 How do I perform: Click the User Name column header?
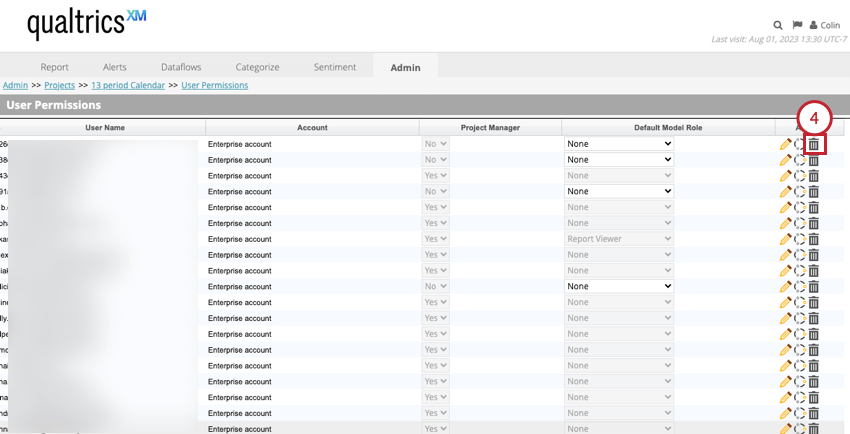105,128
